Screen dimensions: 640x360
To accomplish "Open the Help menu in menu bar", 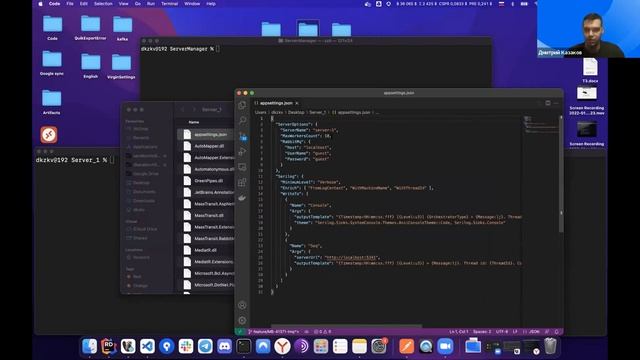I will click(211, 4).
